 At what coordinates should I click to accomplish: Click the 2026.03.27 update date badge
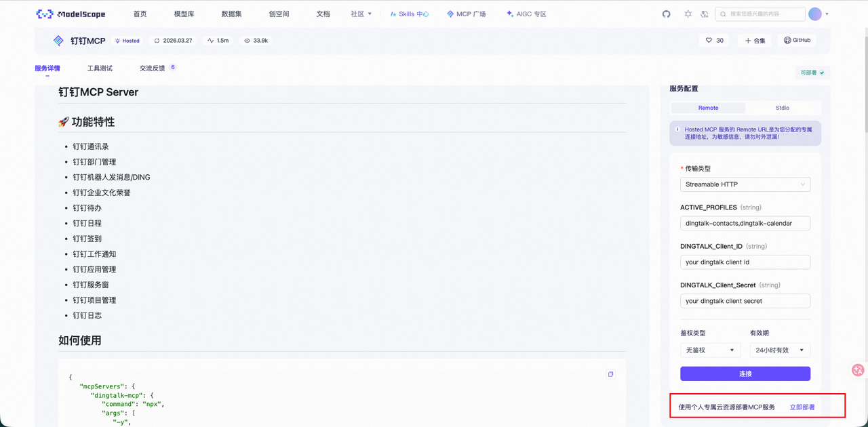[174, 41]
